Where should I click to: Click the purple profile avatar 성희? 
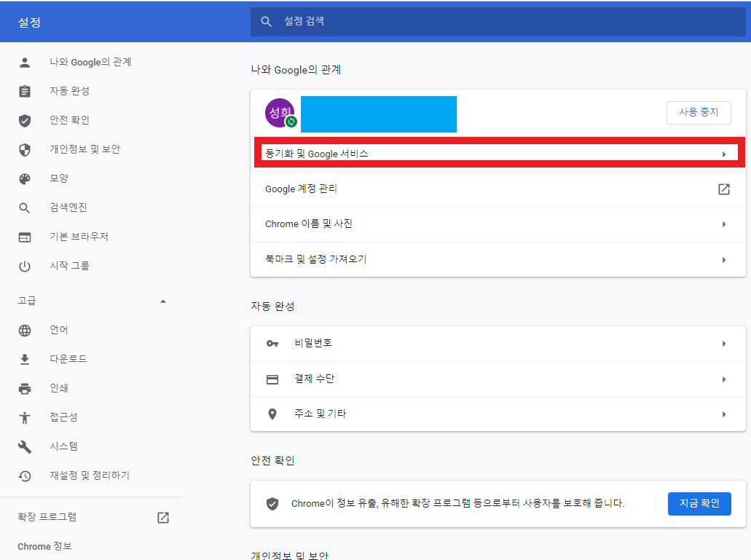click(x=280, y=113)
